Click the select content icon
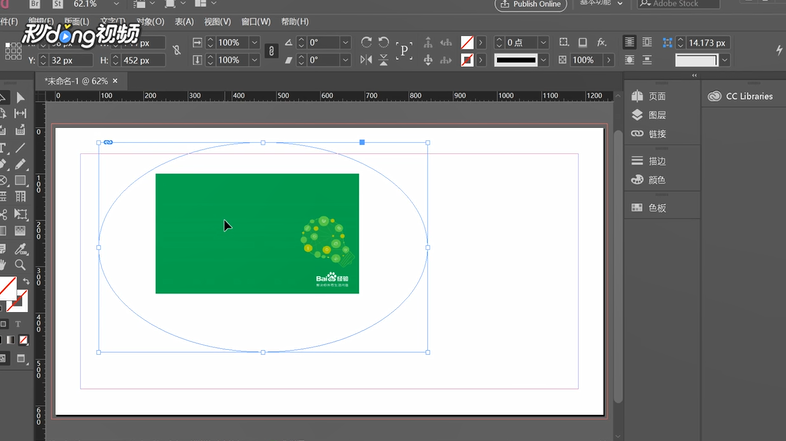This screenshot has width=786, height=441. (428, 60)
